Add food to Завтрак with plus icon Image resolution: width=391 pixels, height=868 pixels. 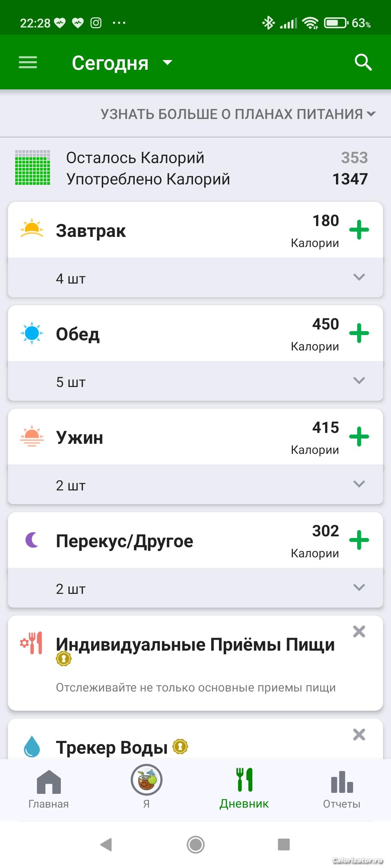[359, 230]
